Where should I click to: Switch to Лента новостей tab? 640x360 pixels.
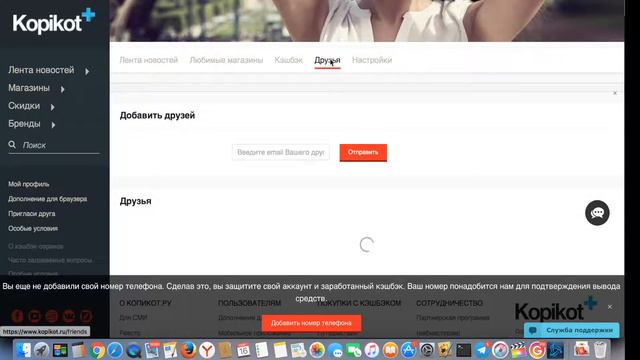pos(149,60)
